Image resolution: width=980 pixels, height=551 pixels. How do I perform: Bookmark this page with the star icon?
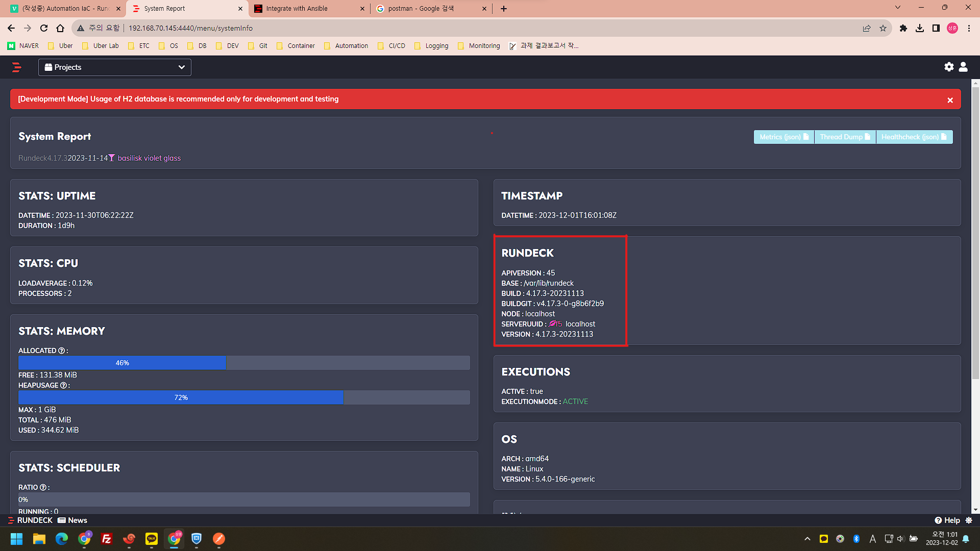click(883, 28)
